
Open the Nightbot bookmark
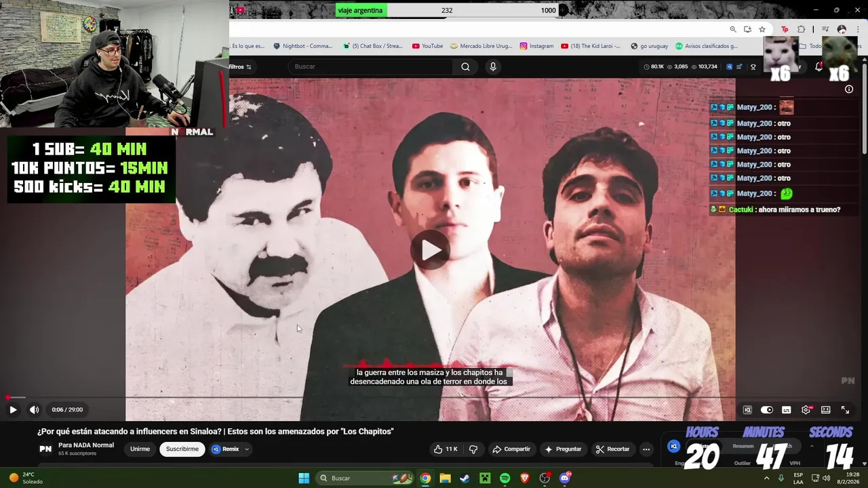(302, 46)
